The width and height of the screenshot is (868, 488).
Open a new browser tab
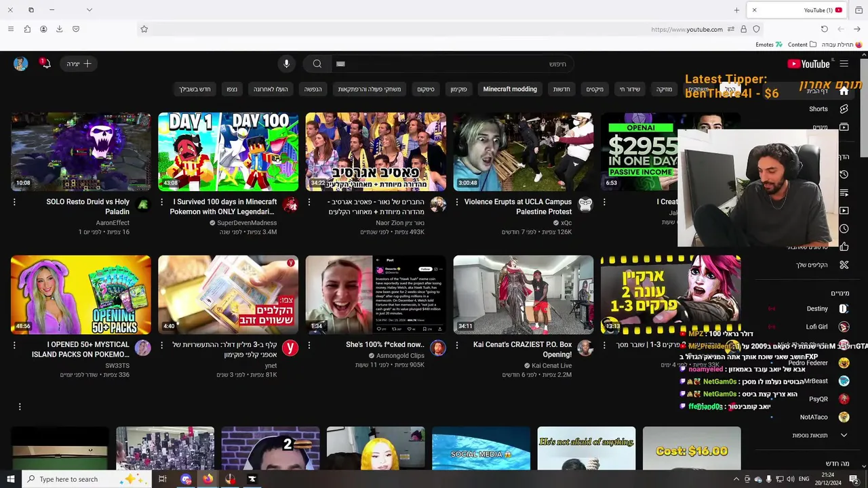click(x=736, y=10)
